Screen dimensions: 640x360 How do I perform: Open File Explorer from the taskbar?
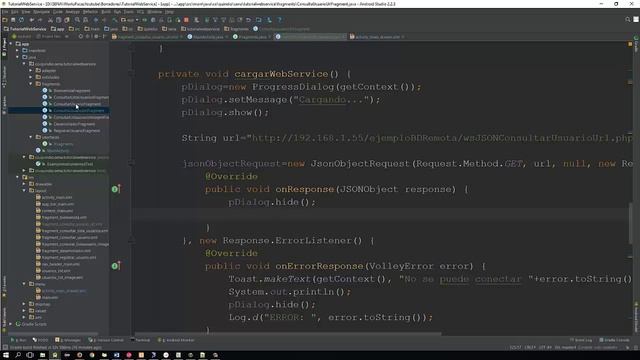tap(42, 355)
